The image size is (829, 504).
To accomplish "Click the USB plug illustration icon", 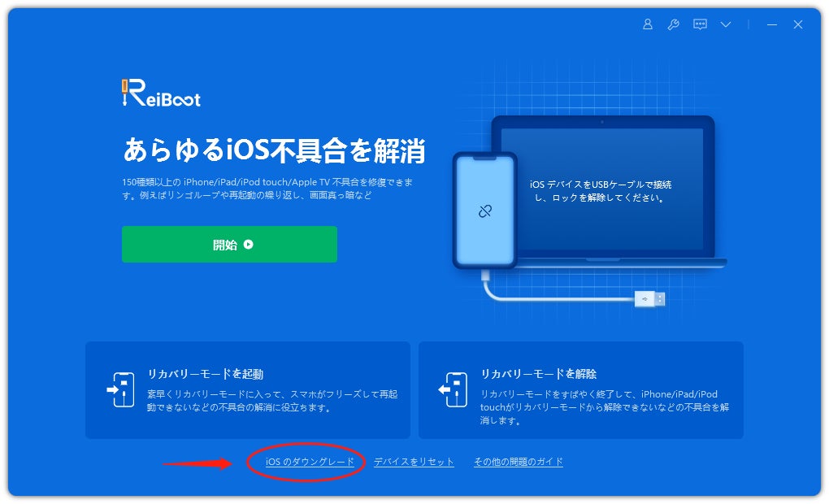I will pyautogui.click(x=649, y=299).
